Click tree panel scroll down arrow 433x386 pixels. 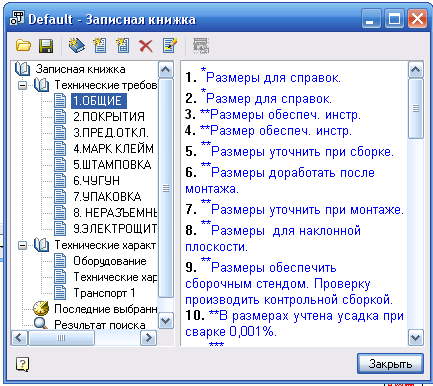click(x=165, y=321)
